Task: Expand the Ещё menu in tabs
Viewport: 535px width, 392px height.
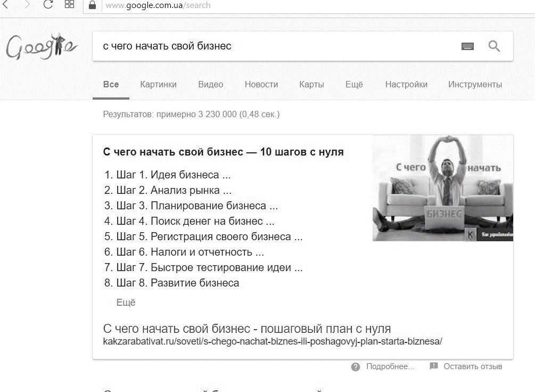Action: coord(354,84)
